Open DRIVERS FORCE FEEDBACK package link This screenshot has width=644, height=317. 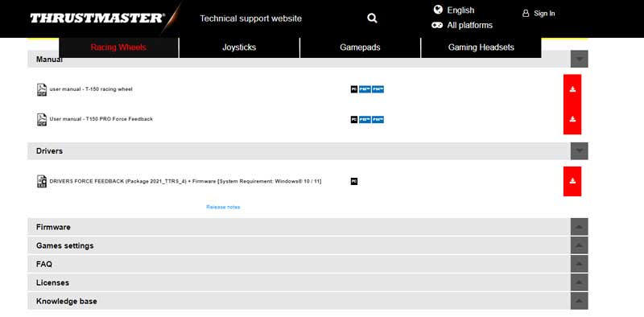click(x=185, y=181)
